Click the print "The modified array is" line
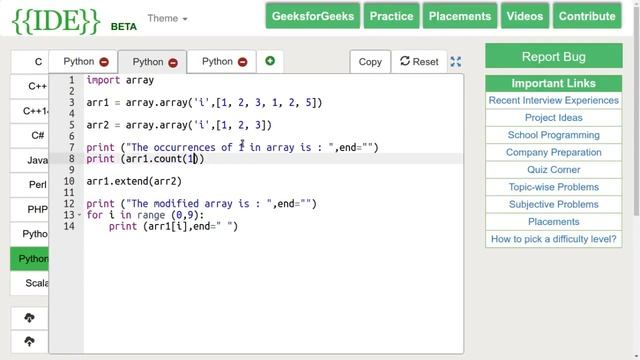This screenshot has width=640, height=360. [201, 204]
